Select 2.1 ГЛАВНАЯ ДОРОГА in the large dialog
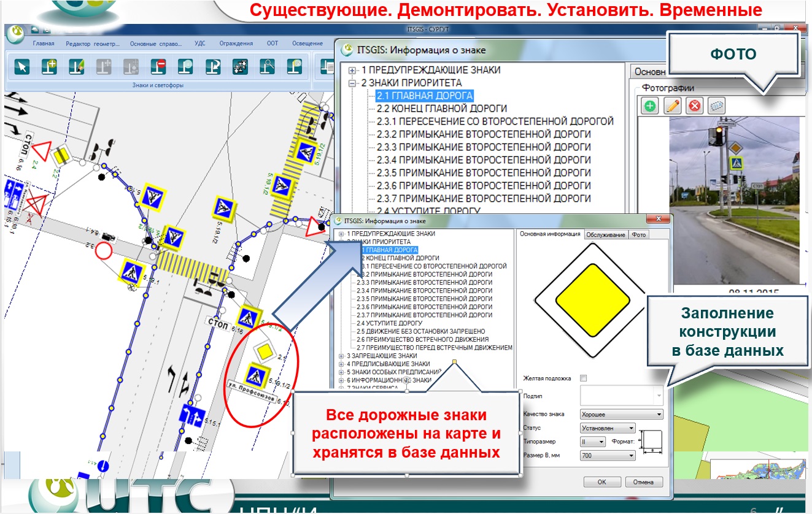Screen dimensions: 812x514 point(425,96)
